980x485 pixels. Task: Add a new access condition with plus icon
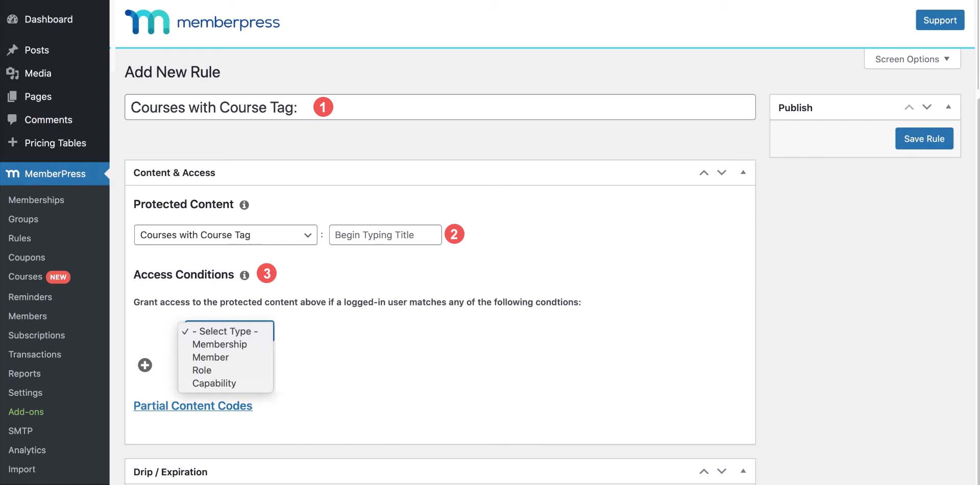point(145,365)
